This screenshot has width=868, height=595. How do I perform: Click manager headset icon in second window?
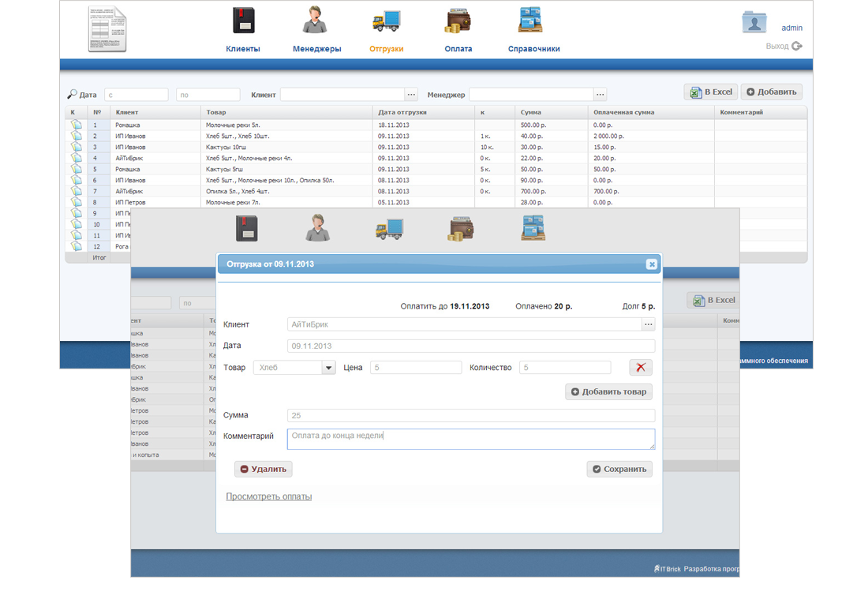click(x=318, y=227)
